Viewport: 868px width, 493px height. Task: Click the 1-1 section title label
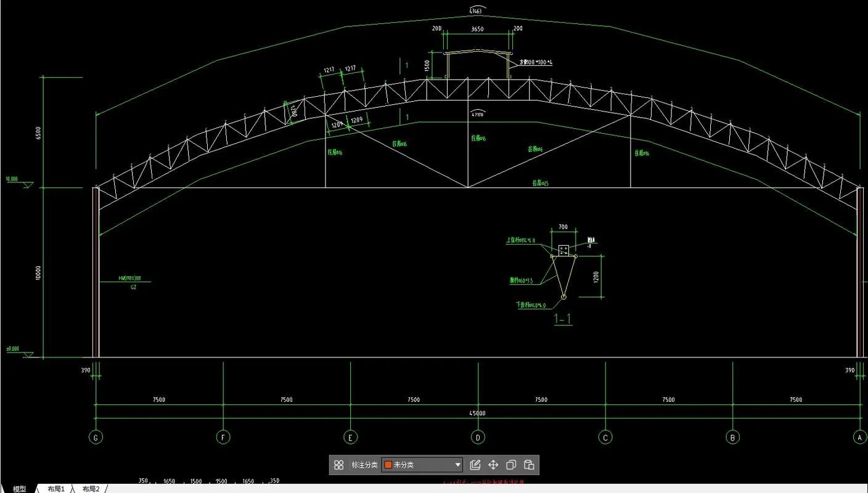click(x=563, y=319)
